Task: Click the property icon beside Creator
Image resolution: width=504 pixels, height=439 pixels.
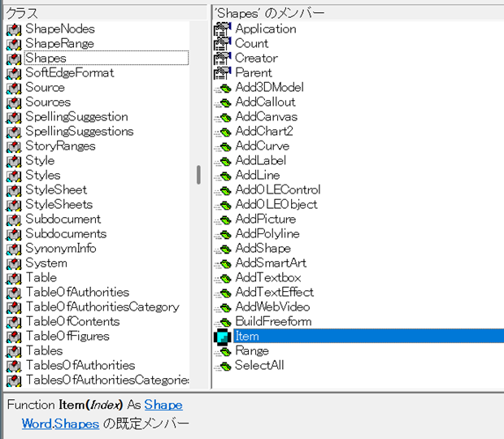Action: [223, 59]
